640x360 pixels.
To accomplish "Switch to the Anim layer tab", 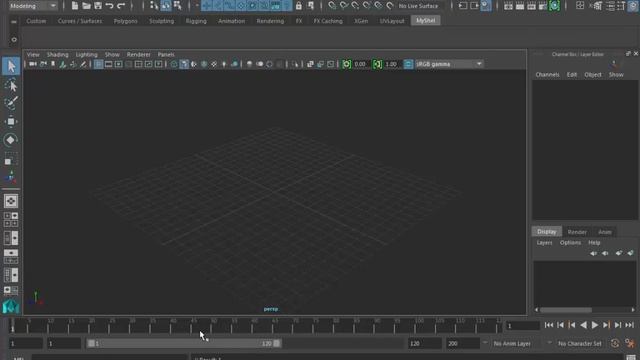I will (605, 232).
